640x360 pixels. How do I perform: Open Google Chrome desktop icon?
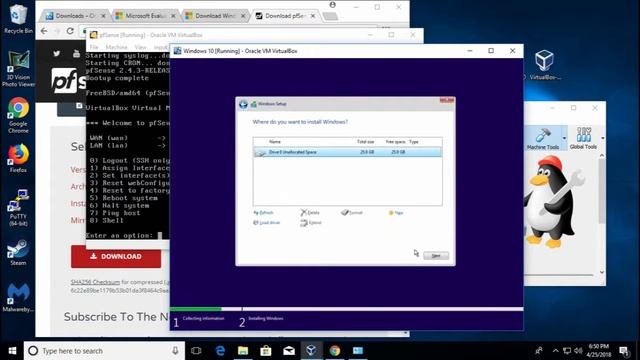pyautogui.click(x=18, y=116)
